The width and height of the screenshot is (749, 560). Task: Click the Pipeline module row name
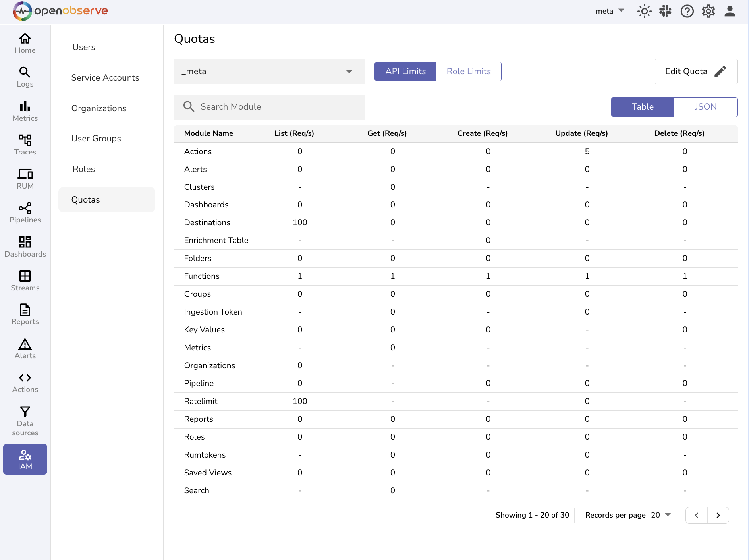click(199, 383)
